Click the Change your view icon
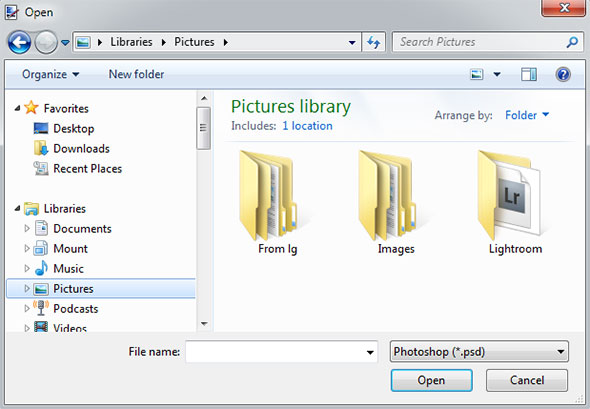590x409 pixels. click(477, 75)
